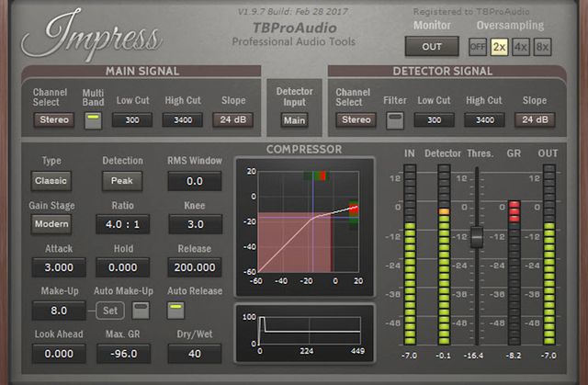Click the Max. GR -96.0 value
This screenshot has height=385, width=588.
[123, 354]
